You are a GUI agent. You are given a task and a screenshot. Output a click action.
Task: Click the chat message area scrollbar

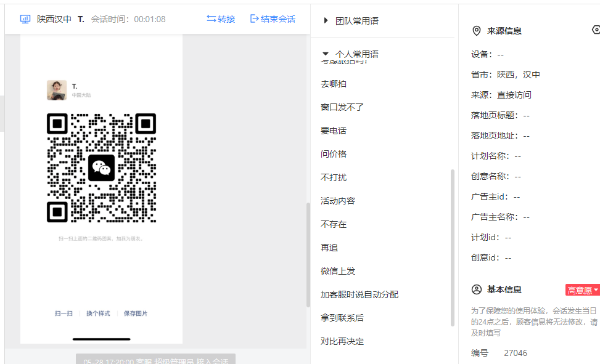coord(308,254)
